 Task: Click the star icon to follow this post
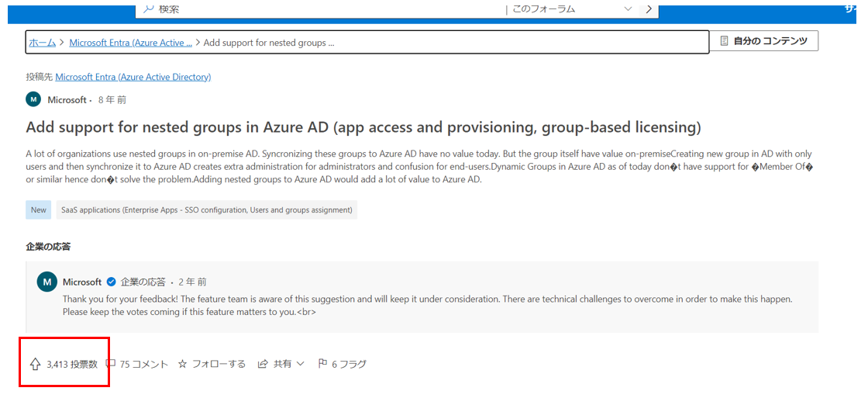click(x=183, y=364)
